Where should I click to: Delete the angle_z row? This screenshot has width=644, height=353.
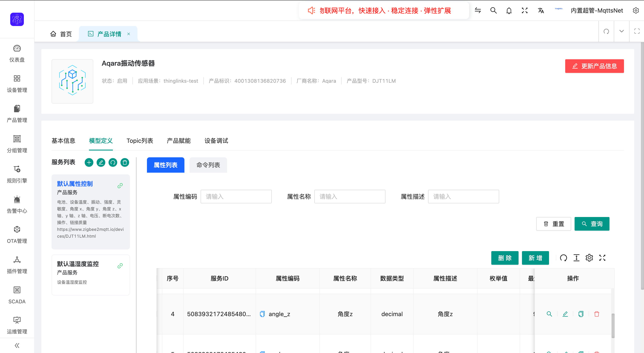tap(597, 314)
